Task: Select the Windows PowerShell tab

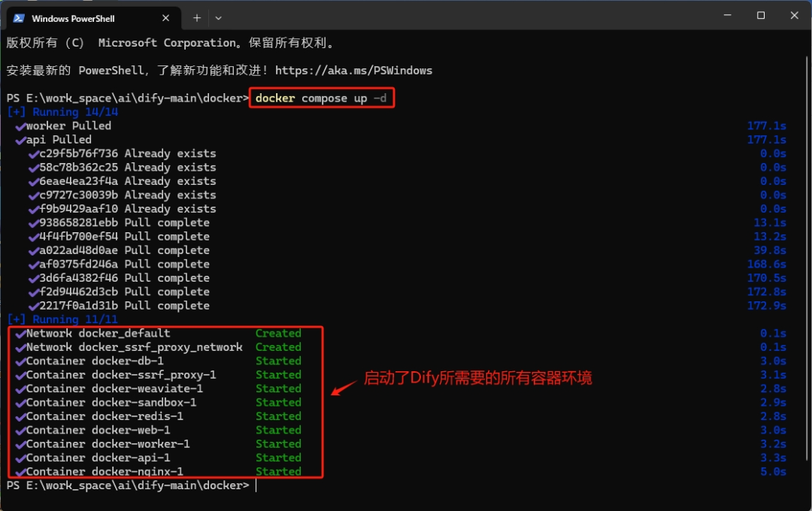Action: tap(93, 18)
